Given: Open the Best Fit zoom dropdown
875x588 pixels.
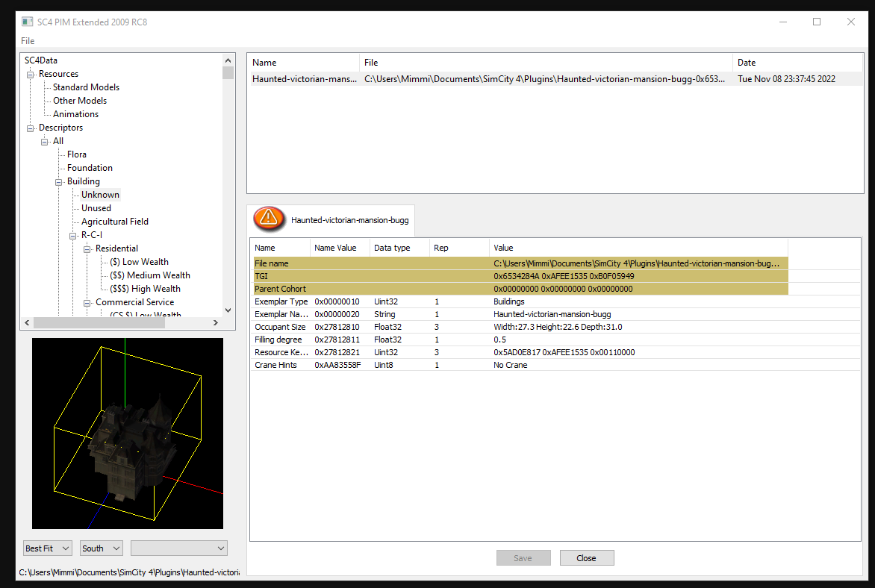Looking at the screenshot, I should pyautogui.click(x=48, y=548).
